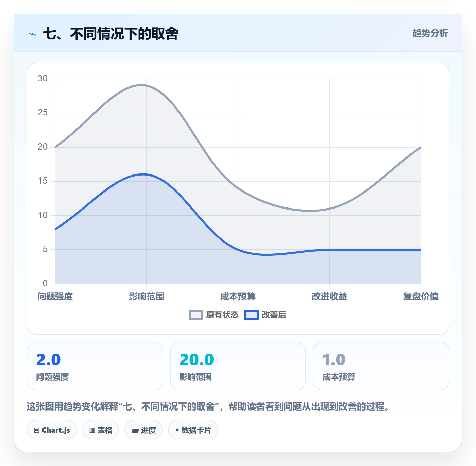Click the 改善后 legend label
The image size is (476, 466).
tap(274, 315)
